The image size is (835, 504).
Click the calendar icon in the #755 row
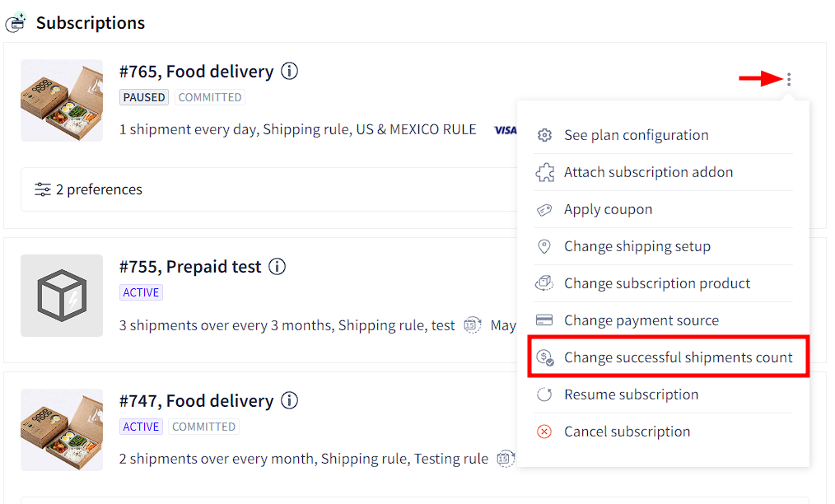point(473,324)
